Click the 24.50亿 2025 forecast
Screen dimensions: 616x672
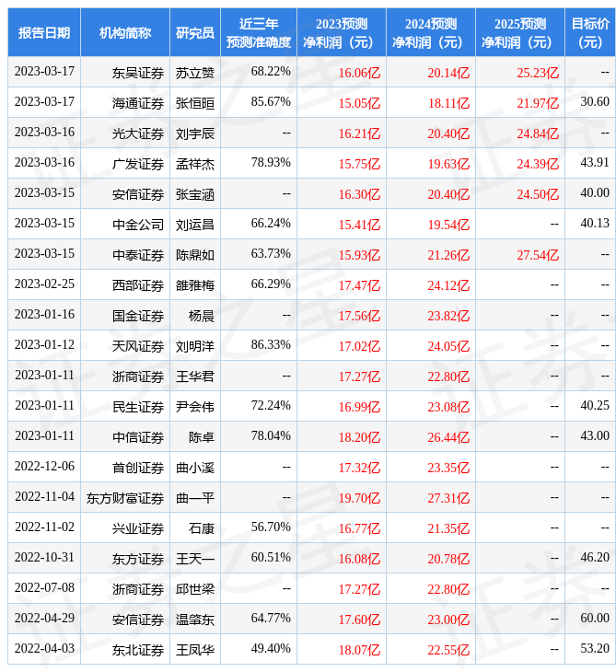click(x=538, y=194)
